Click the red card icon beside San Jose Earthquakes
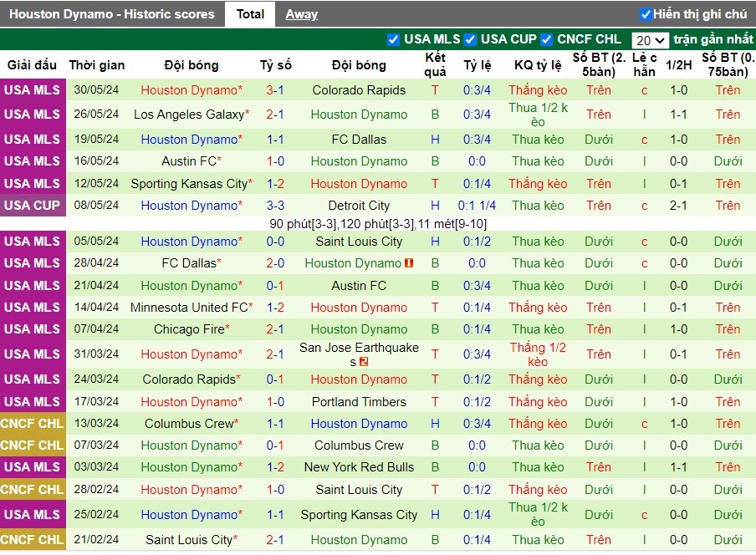 coord(364,361)
